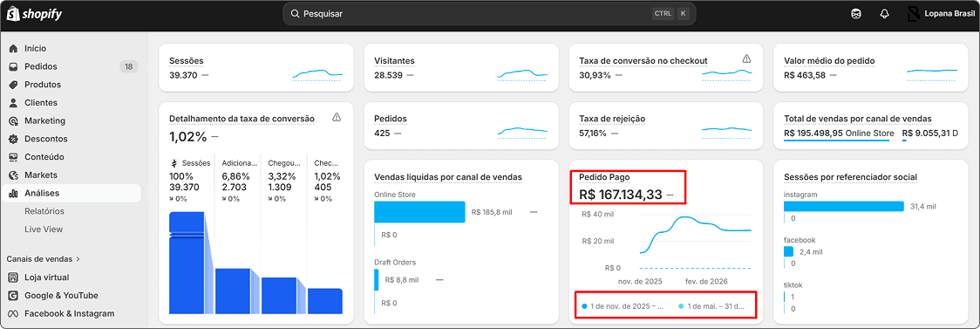
Task: Open the Pedidos metric card title
Action: (x=391, y=118)
